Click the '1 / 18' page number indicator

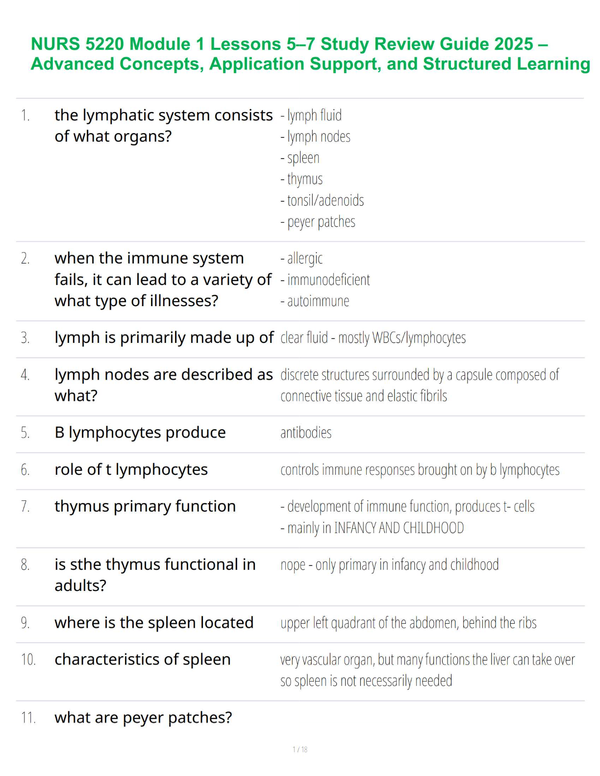tap(300, 749)
